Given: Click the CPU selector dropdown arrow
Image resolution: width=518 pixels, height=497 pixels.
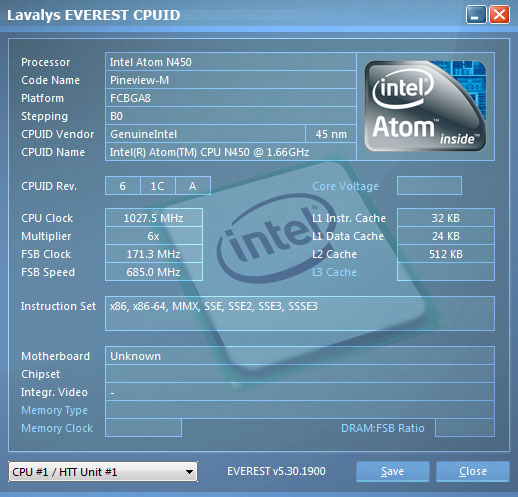Looking at the screenshot, I should pyautogui.click(x=189, y=472).
